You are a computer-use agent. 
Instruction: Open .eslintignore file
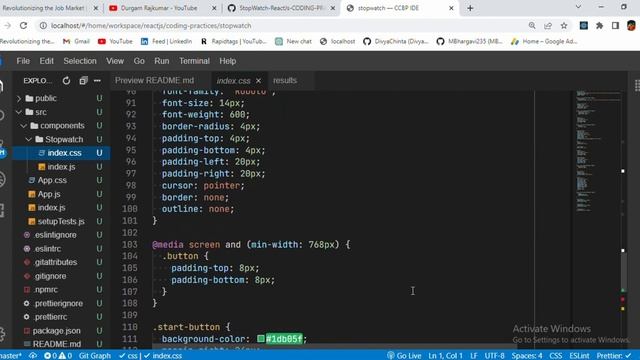pyautogui.click(x=55, y=235)
